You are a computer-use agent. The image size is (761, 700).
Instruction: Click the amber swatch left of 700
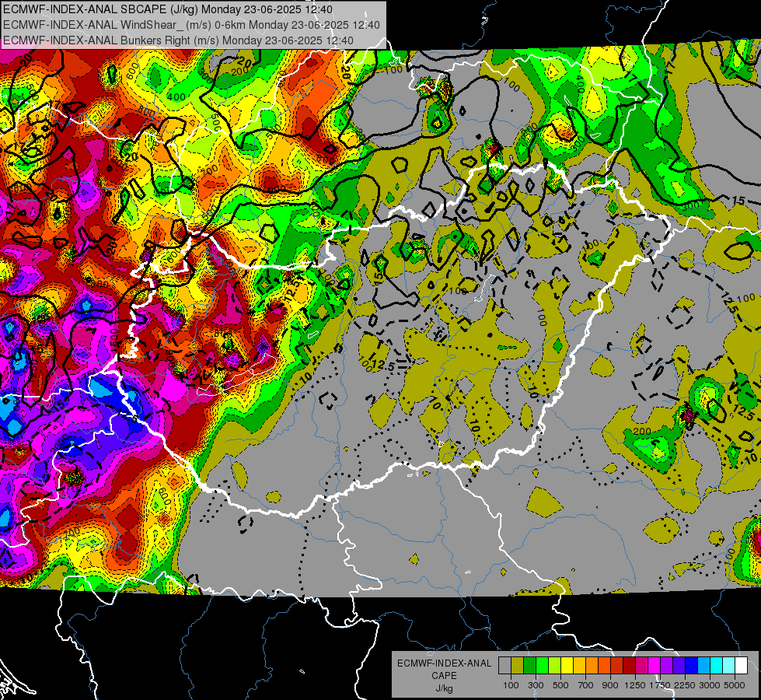click(x=579, y=665)
